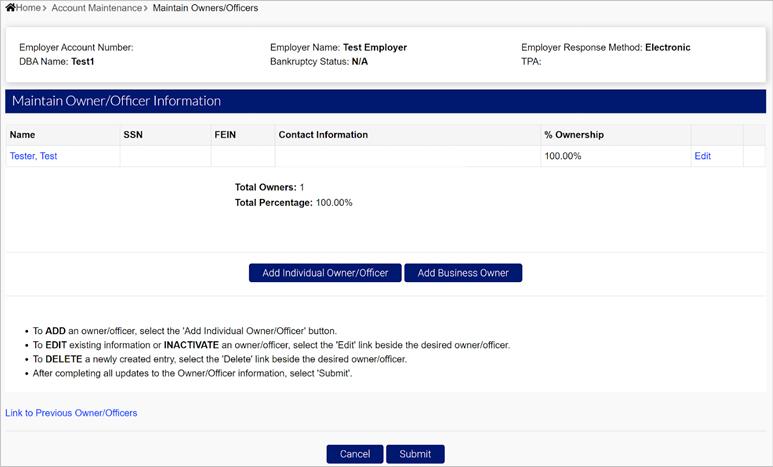Click the Name column header
The width and height of the screenshot is (773, 467).
point(22,134)
